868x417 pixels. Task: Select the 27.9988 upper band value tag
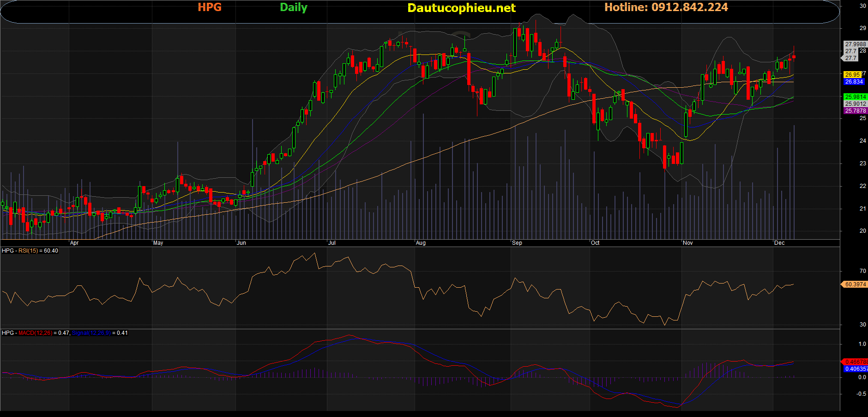(855, 44)
